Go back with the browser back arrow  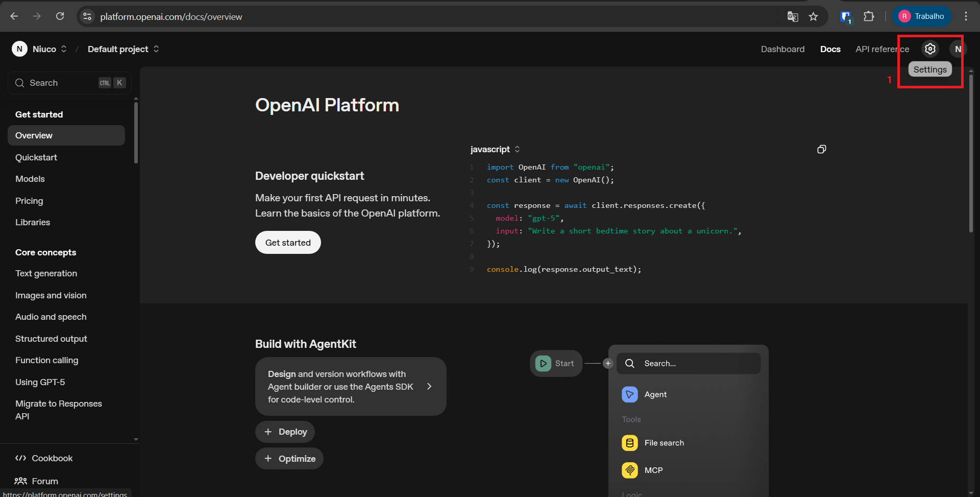coord(14,16)
